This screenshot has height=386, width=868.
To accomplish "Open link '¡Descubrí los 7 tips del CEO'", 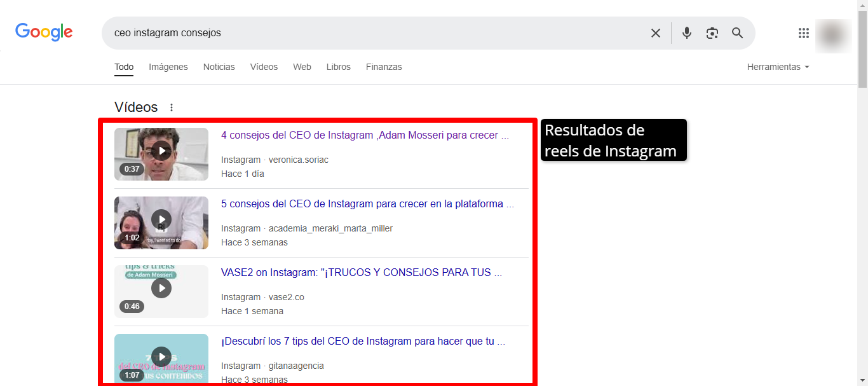I will [x=363, y=341].
